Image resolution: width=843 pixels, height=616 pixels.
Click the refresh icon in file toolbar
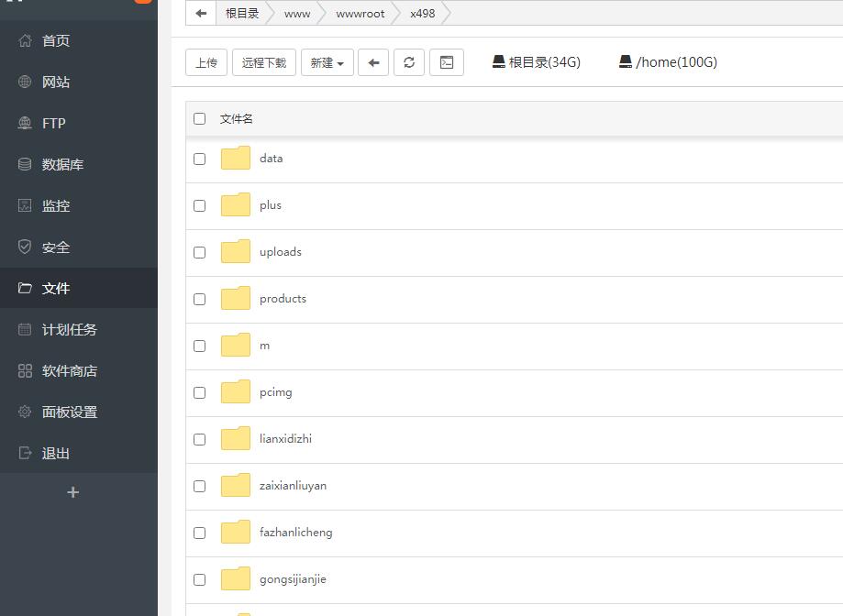click(x=409, y=62)
